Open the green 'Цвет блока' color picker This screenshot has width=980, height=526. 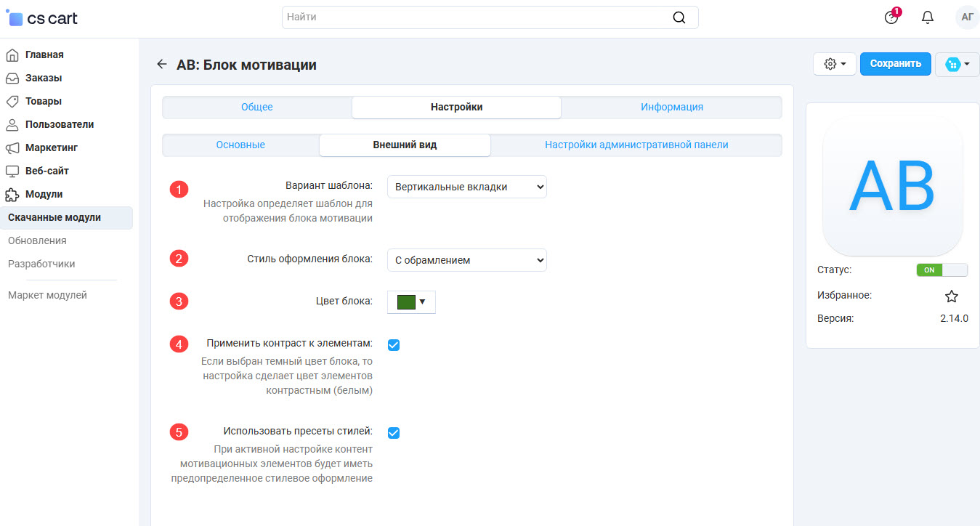(x=411, y=302)
